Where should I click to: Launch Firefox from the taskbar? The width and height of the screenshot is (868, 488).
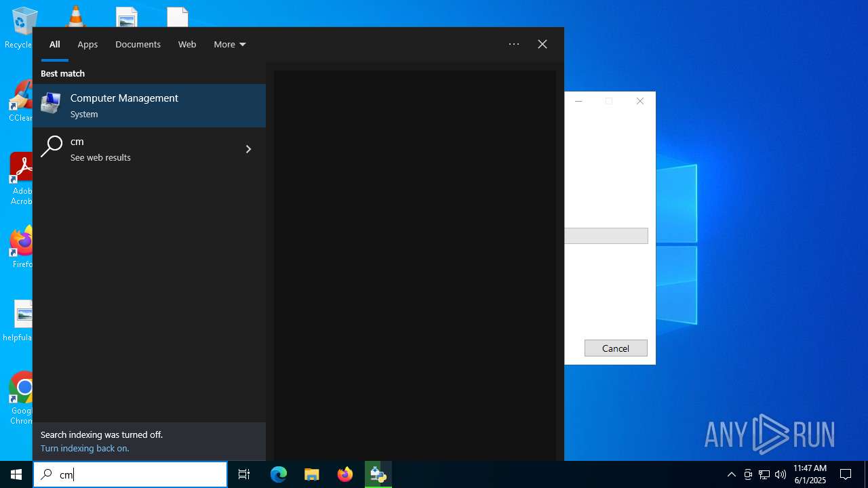pyautogui.click(x=345, y=474)
